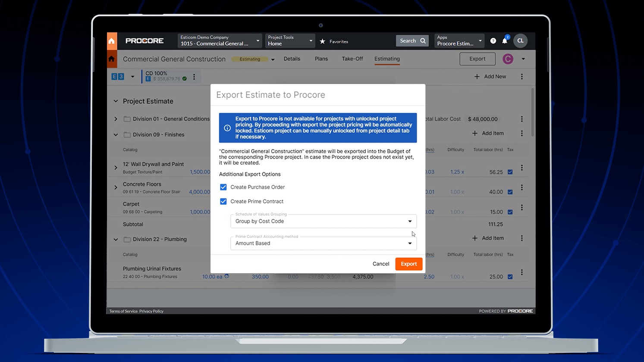Collapse Division 09 - Finishes
The height and width of the screenshot is (362, 644).
[116, 135]
